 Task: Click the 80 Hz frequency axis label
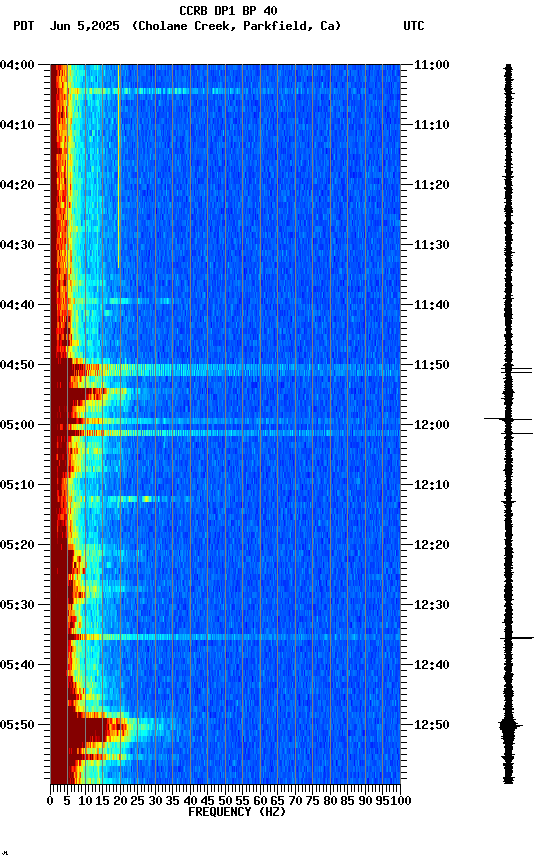click(330, 801)
